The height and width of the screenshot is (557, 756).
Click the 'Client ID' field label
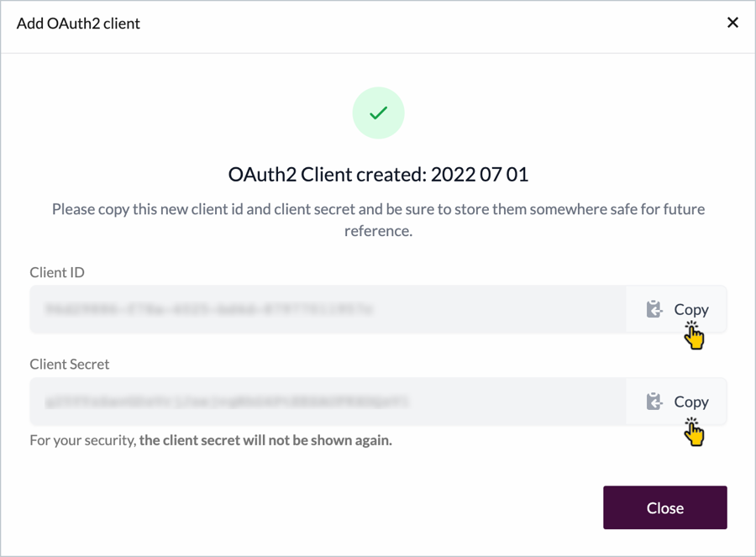(57, 272)
